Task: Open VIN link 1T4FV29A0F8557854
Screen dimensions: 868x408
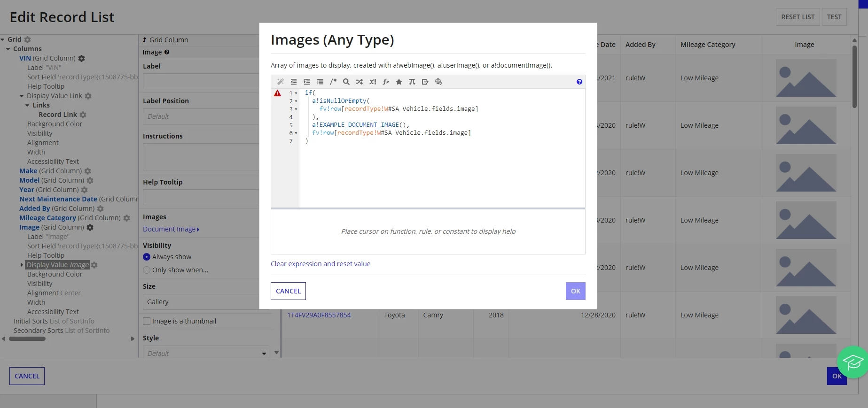Action: (319, 315)
